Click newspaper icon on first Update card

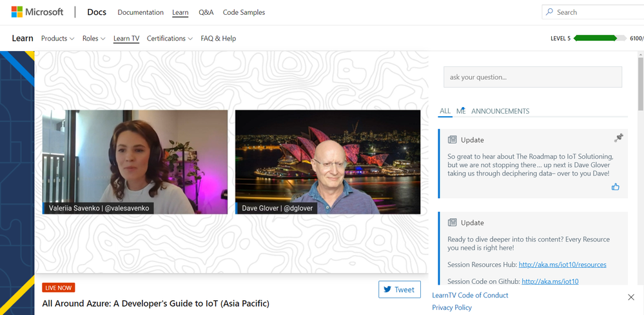[x=452, y=140]
